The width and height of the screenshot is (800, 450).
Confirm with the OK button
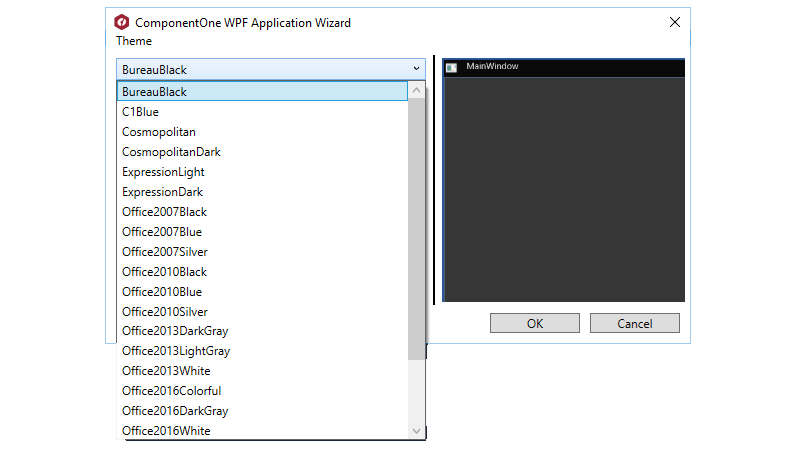click(x=535, y=323)
